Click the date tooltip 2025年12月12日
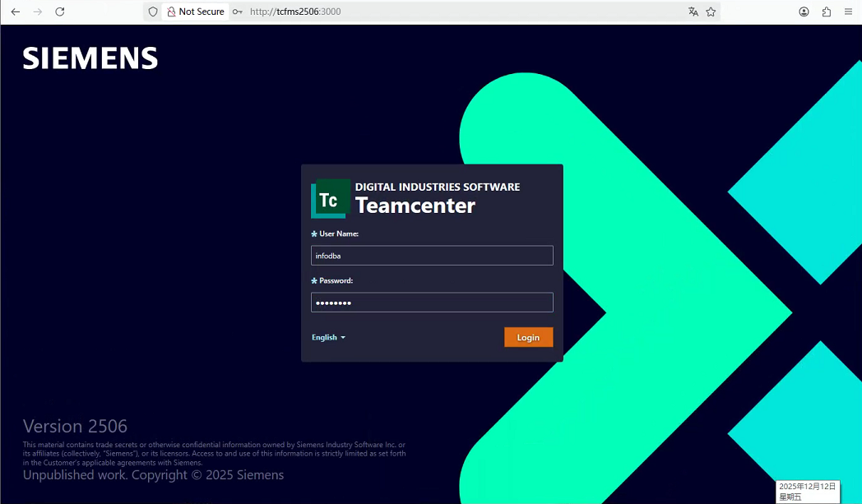This screenshot has height=504, width=862. [x=808, y=492]
